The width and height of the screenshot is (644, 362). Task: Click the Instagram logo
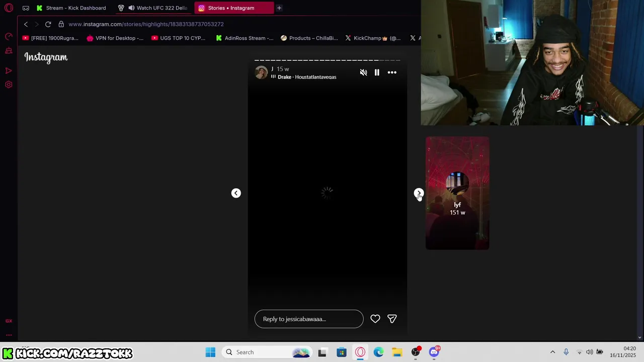(46, 57)
